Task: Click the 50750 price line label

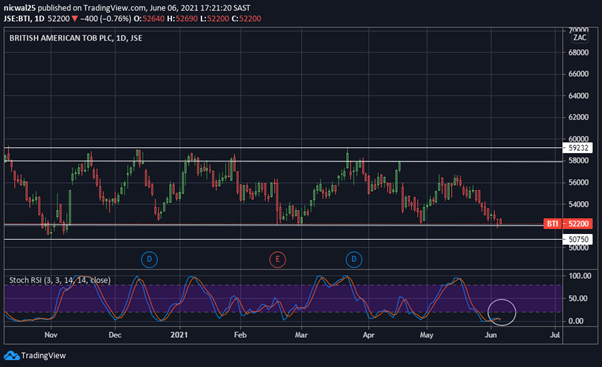Action: [578, 239]
